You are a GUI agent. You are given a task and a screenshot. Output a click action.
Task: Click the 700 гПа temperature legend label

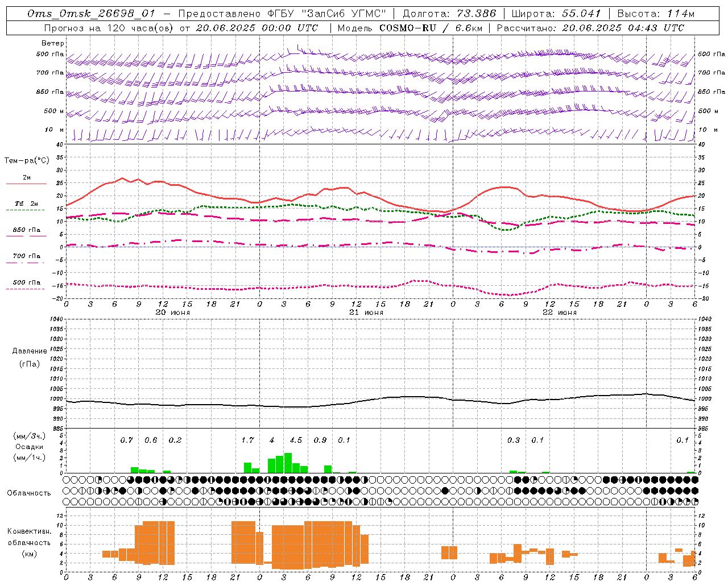click(27, 256)
